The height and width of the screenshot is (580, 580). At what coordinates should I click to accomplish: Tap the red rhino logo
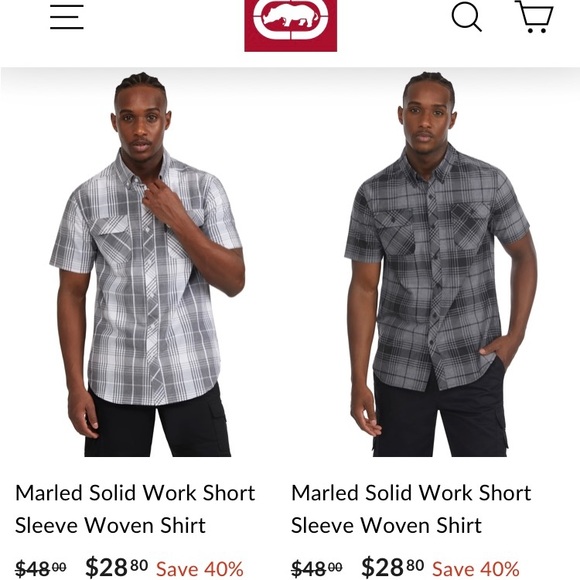[x=291, y=25]
